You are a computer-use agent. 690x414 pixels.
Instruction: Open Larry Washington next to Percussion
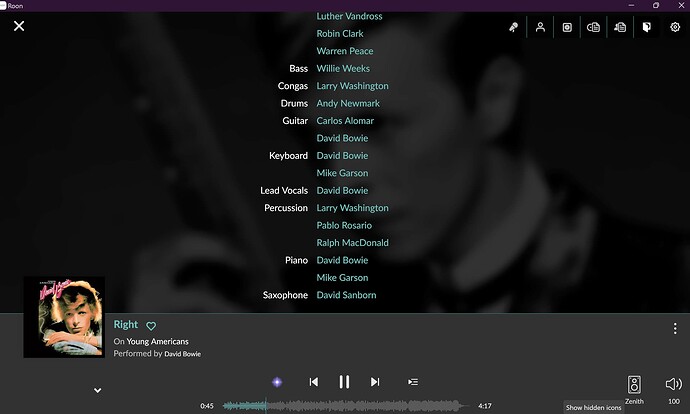[x=352, y=208]
